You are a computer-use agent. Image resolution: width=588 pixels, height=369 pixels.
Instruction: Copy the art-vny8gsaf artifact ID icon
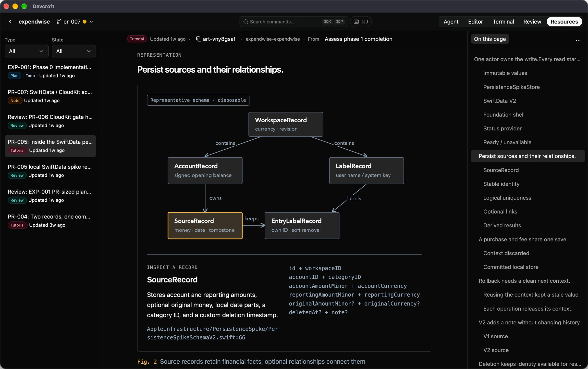click(199, 39)
